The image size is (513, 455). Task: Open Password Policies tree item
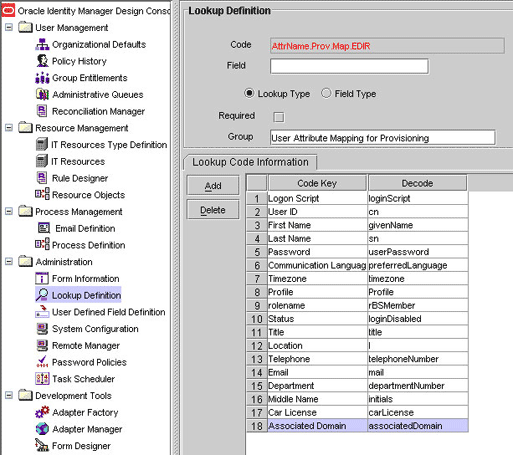[x=89, y=362]
